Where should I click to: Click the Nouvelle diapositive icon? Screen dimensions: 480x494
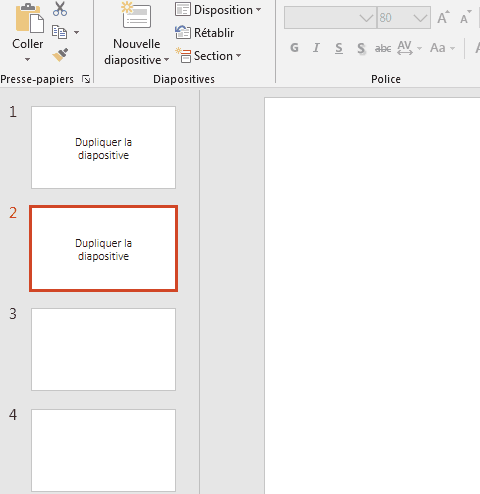click(136, 15)
